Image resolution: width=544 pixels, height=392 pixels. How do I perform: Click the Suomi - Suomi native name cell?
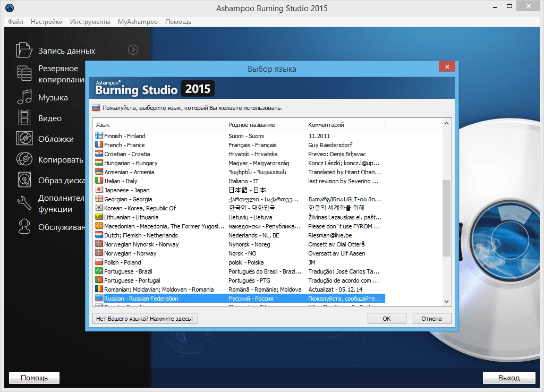[x=246, y=136]
